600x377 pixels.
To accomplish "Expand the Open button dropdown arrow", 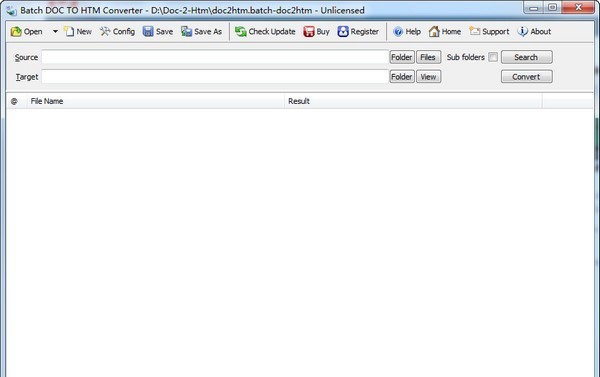I will [55, 32].
